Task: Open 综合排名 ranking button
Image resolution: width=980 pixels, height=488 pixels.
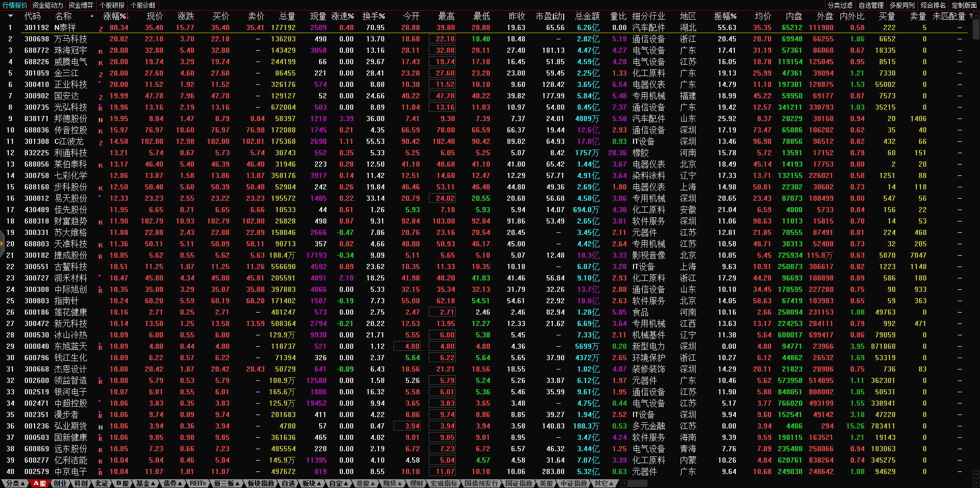Action: [932, 5]
